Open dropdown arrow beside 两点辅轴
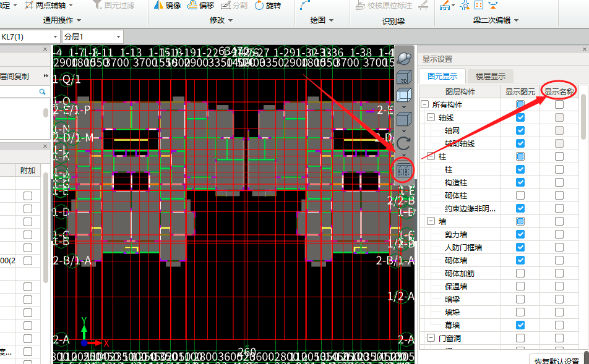This screenshot has height=364, width=589. 71,6
